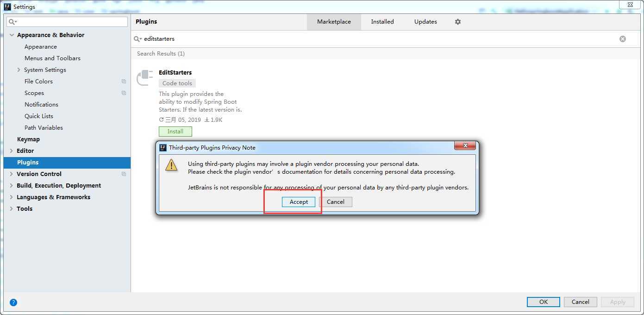Click the plugin update date 三月 05, 2019

click(180, 120)
